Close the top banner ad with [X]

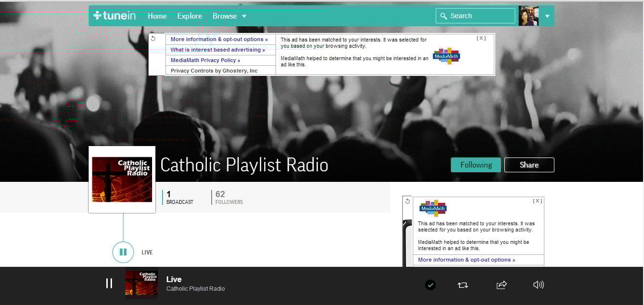pyautogui.click(x=481, y=38)
